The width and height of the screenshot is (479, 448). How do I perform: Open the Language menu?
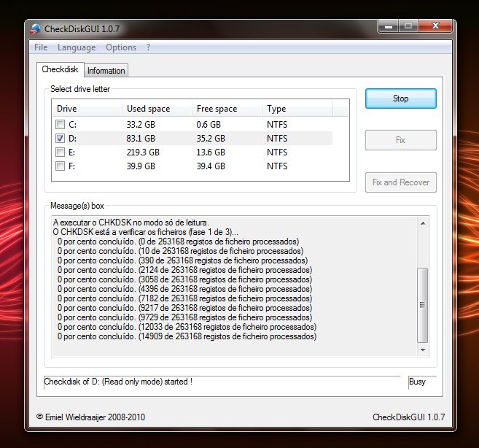click(77, 47)
